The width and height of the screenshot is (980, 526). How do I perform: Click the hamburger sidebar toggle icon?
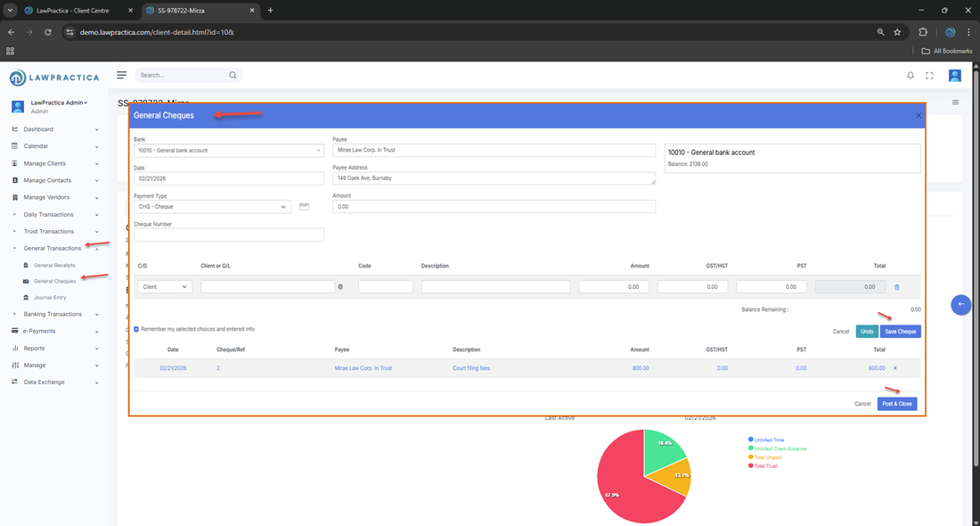click(122, 75)
